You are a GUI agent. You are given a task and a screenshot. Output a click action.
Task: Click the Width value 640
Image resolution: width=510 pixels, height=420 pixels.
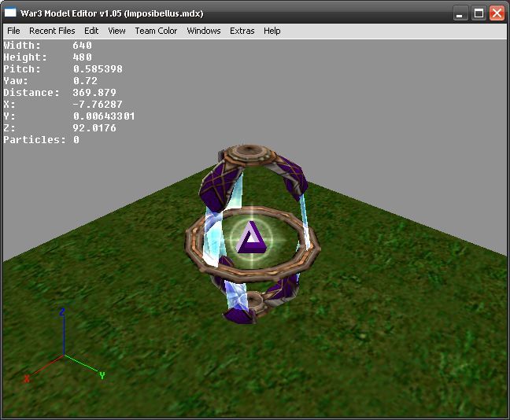click(83, 46)
